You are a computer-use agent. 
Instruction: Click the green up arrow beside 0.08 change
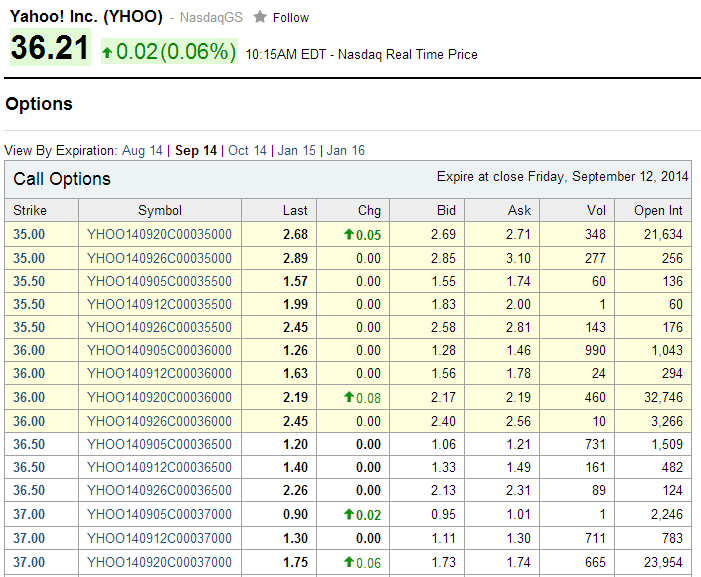(x=349, y=396)
